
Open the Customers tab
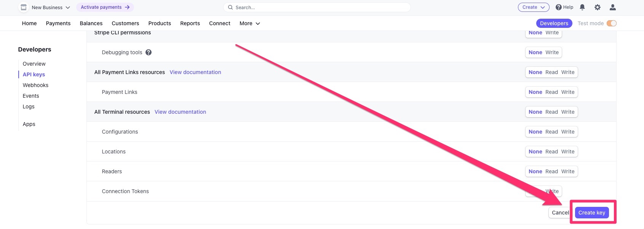[x=125, y=23]
